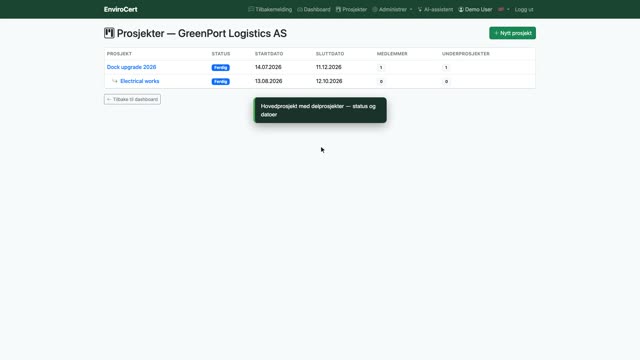Click the EnviroCert brand logo

[120, 9]
